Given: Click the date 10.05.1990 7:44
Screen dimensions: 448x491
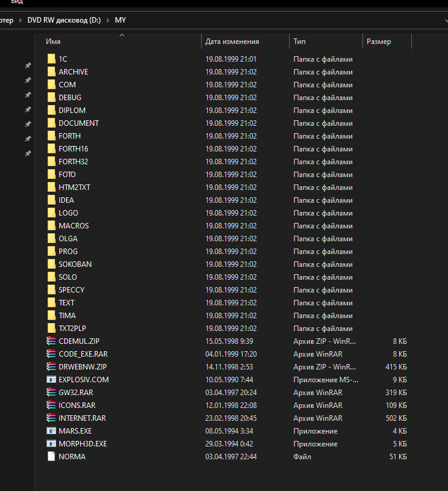Looking at the screenshot, I should coord(229,379).
